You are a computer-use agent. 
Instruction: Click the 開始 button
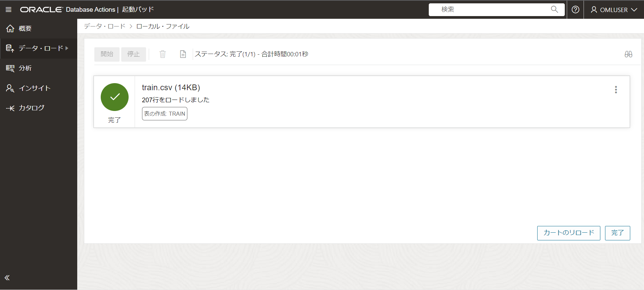(107, 54)
